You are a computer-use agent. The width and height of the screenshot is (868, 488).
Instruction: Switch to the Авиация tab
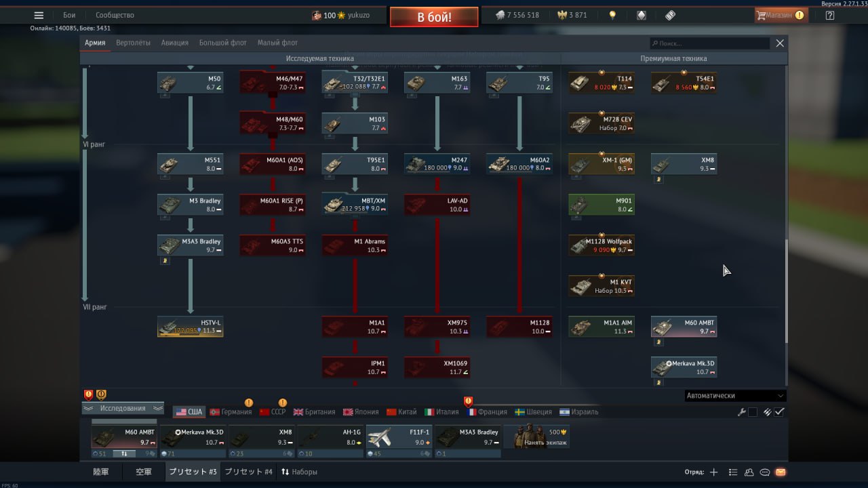[175, 43]
